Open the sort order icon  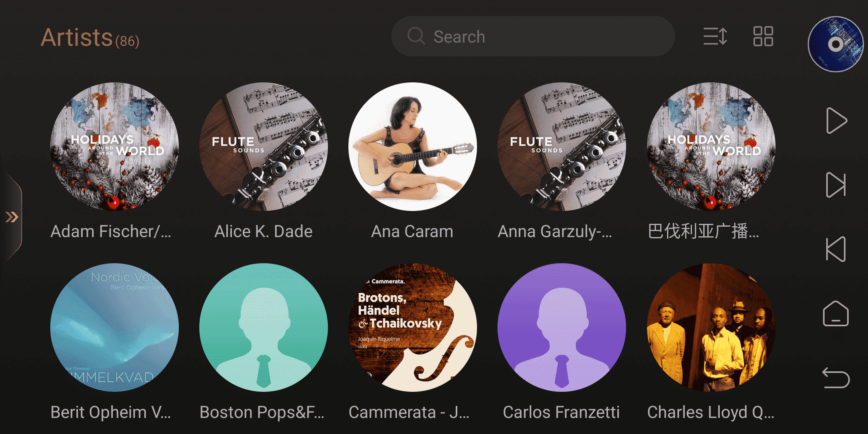coord(715,36)
